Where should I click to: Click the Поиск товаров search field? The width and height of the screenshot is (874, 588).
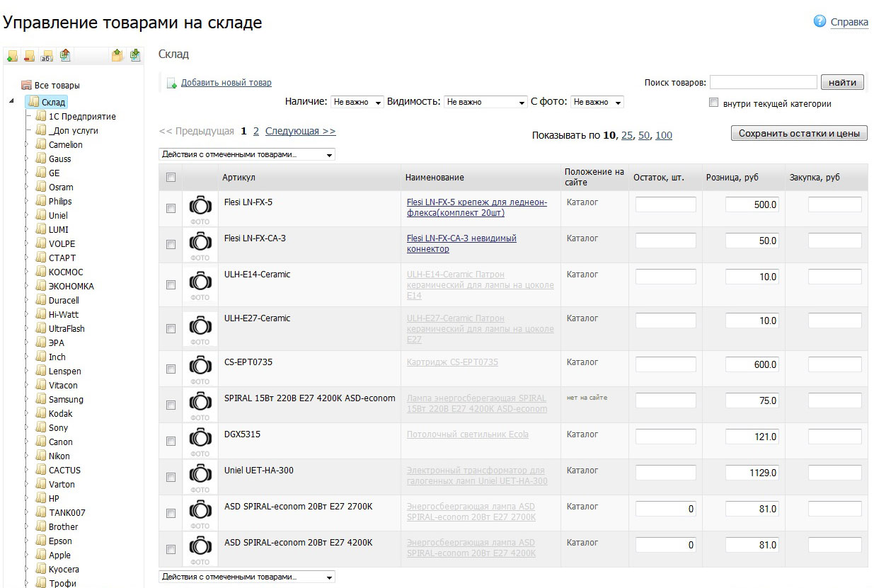click(x=763, y=82)
